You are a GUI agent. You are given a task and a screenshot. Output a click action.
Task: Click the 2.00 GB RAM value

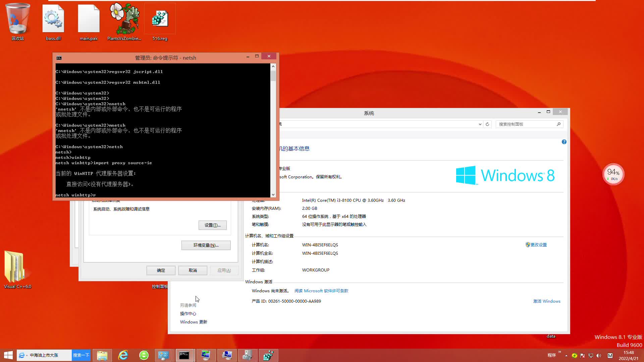tap(310, 208)
